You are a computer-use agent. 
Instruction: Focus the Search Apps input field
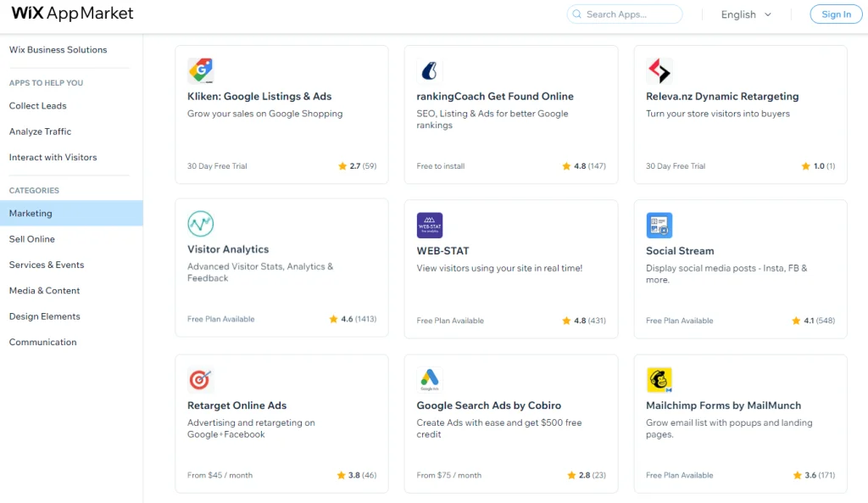(630, 14)
